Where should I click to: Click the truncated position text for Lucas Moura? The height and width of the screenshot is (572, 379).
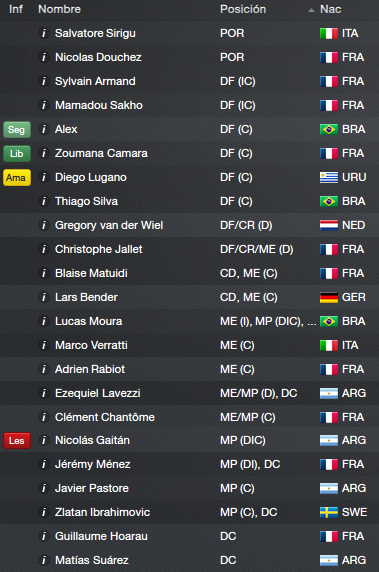point(268,321)
